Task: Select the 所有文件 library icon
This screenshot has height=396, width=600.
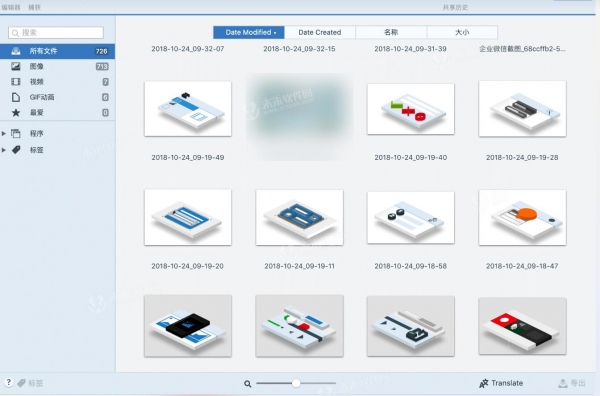Action: click(16, 51)
